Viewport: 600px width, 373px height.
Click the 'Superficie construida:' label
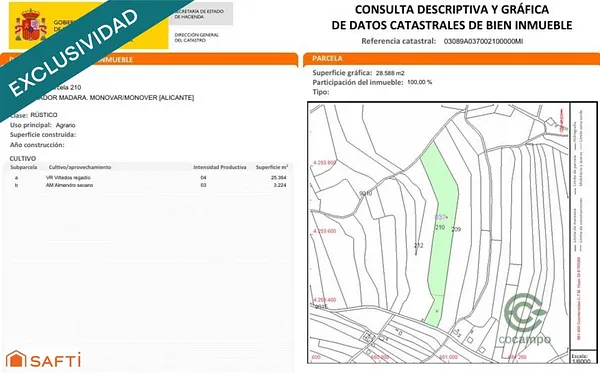[43, 135]
